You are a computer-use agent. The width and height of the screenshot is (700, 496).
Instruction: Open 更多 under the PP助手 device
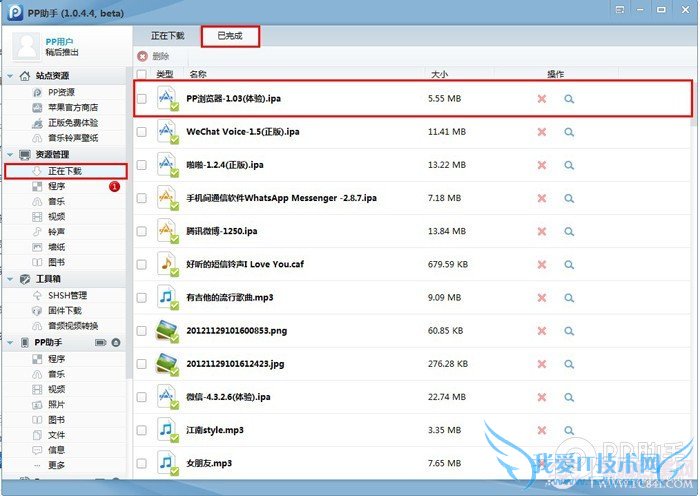point(57,465)
